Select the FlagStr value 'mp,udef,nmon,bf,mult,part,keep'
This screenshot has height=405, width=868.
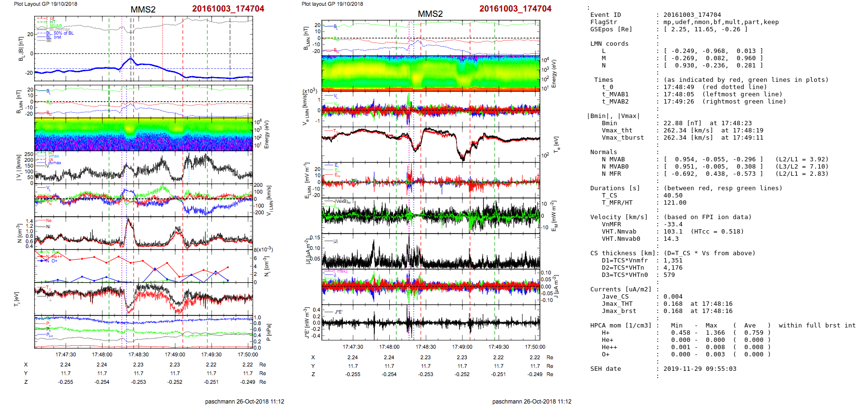click(x=721, y=22)
